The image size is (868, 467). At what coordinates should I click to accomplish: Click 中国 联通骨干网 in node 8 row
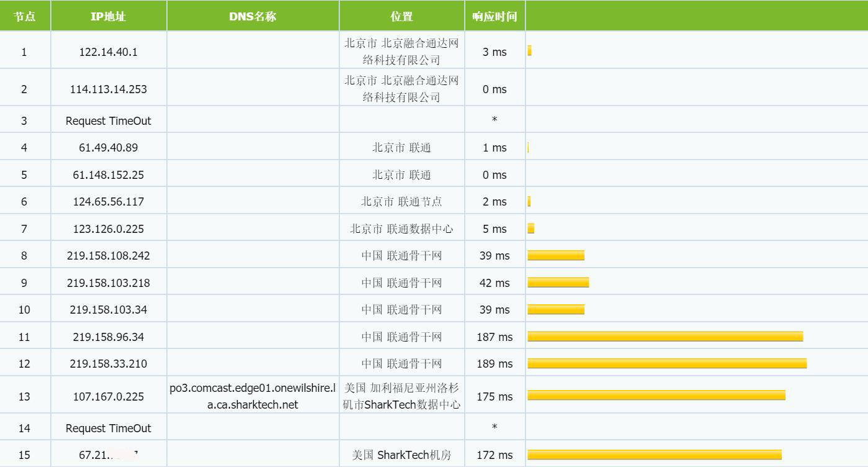pyautogui.click(x=401, y=256)
